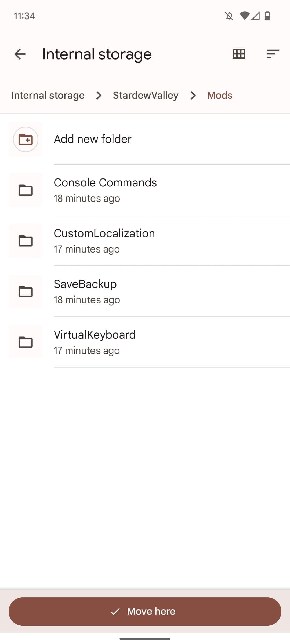The height and width of the screenshot is (644, 290).
Task: Tap the VirtualKeyboard folder icon
Action: 26,342
